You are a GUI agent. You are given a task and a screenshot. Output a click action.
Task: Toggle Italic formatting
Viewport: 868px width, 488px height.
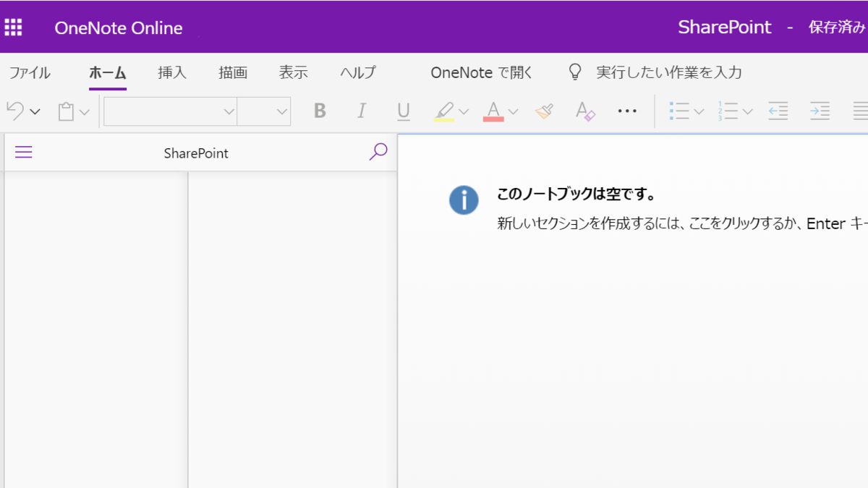pos(362,111)
